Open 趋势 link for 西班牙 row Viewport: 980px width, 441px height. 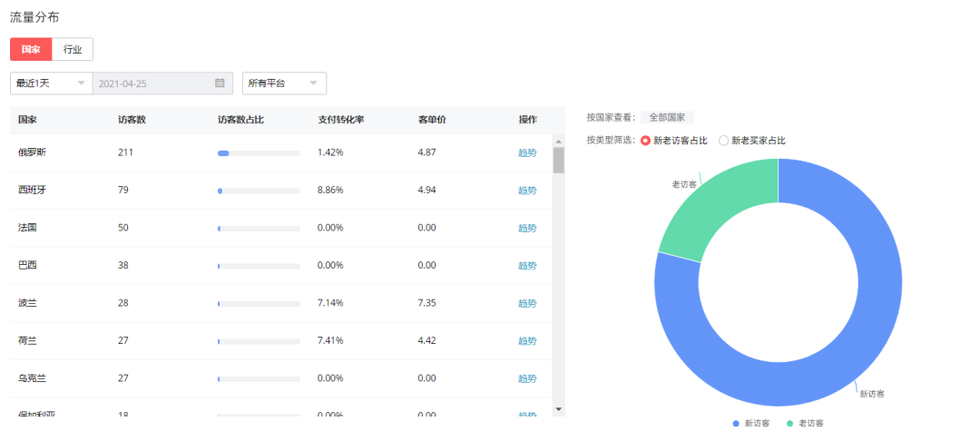pyautogui.click(x=527, y=191)
